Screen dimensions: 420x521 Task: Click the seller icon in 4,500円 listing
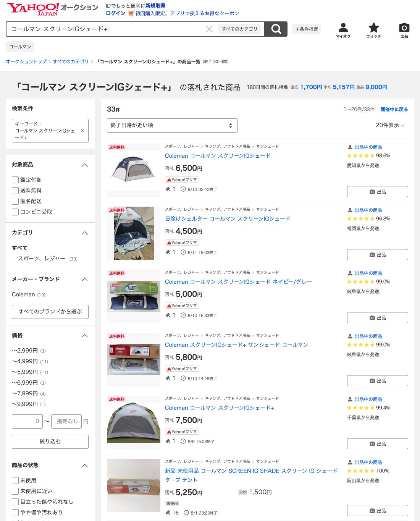(350, 210)
